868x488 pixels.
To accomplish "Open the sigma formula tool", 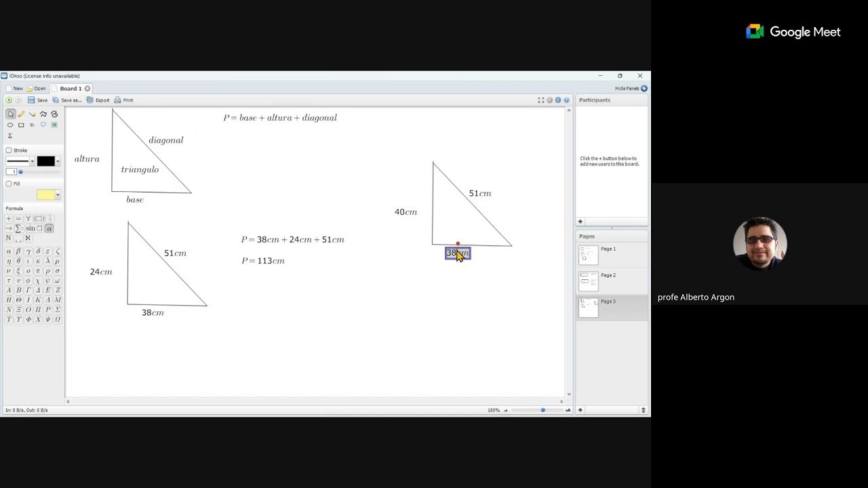I will click(10, 136).
